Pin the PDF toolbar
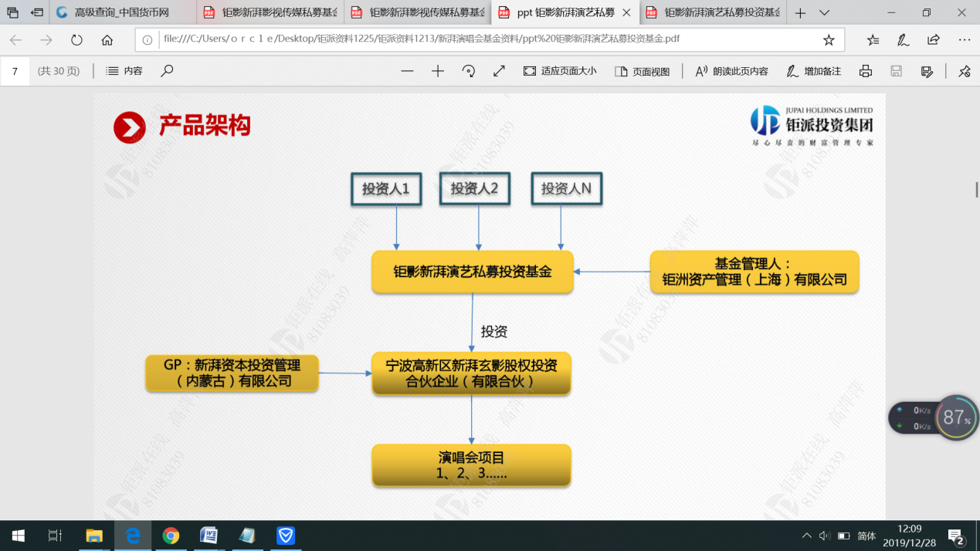This screenshot has height=551, width=980. tap(965, 71)
